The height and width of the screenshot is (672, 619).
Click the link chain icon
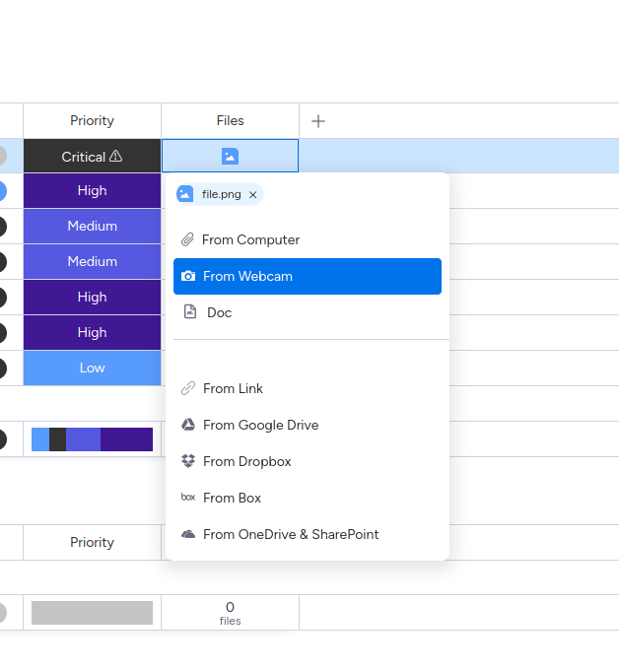coord(188,388)
